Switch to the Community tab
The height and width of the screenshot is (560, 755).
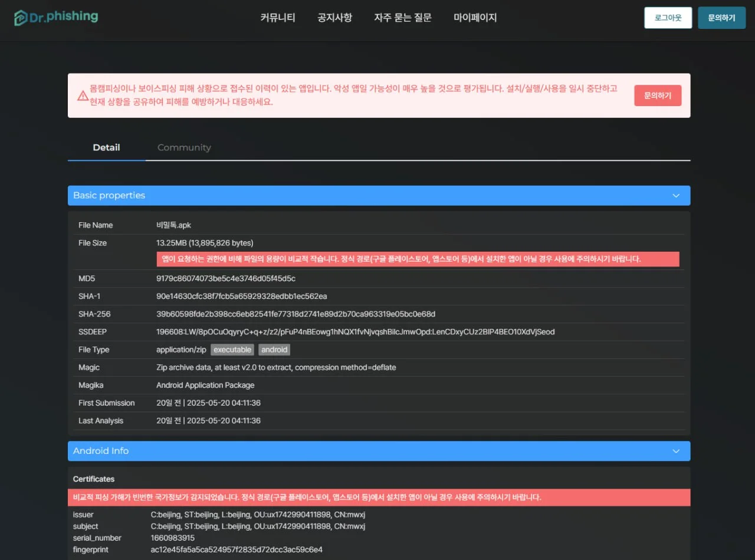pyautogui.click(x=184, y=147)
